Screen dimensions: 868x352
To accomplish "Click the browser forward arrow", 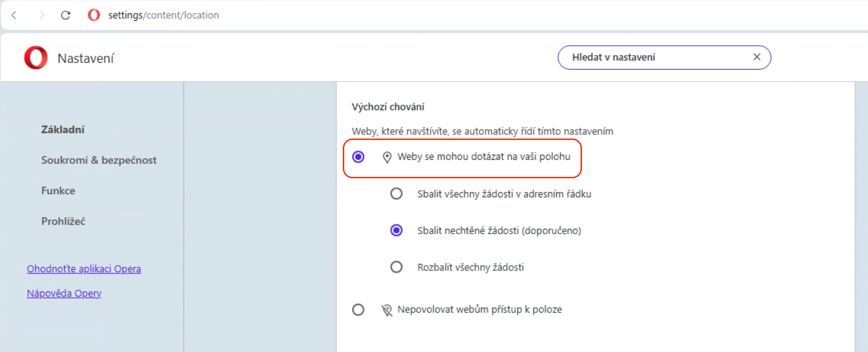I will pyautogui.click(x=42, y=15).
